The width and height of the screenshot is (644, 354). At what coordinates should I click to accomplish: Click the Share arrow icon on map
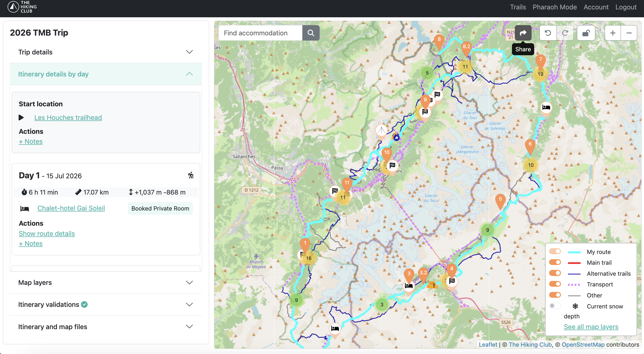click(523, 33)
